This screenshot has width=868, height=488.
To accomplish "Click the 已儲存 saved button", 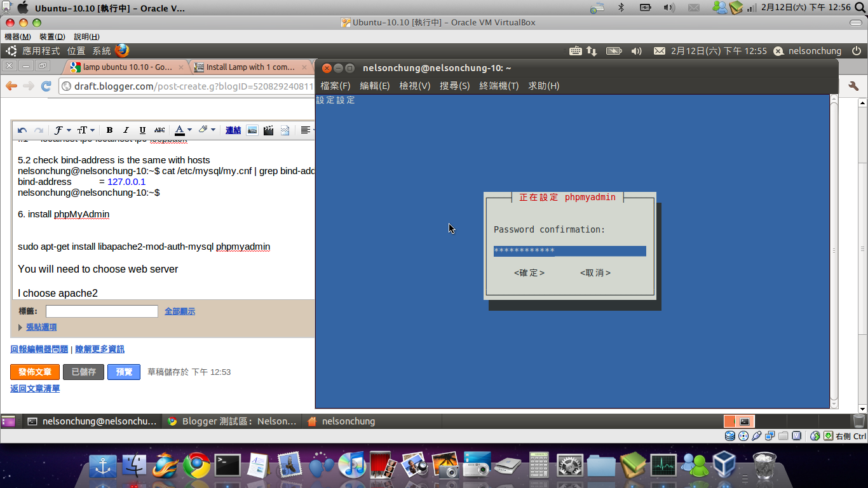I will click(x=83, y=372).
